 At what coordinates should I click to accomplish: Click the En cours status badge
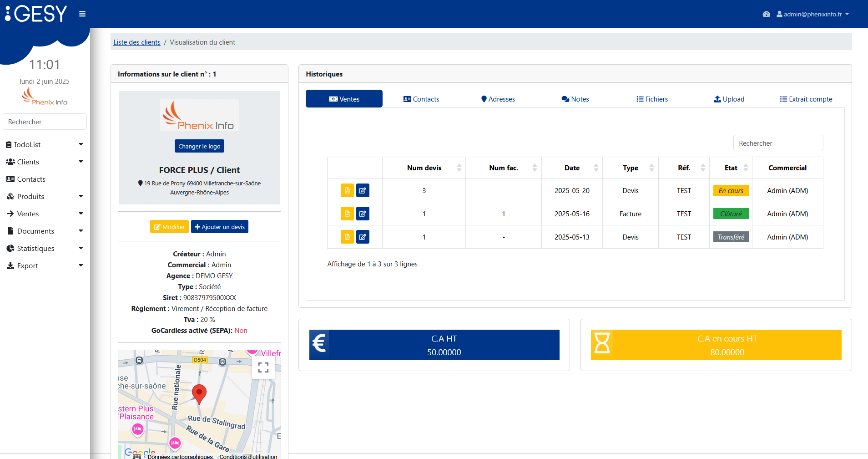(x=731, y=190)
